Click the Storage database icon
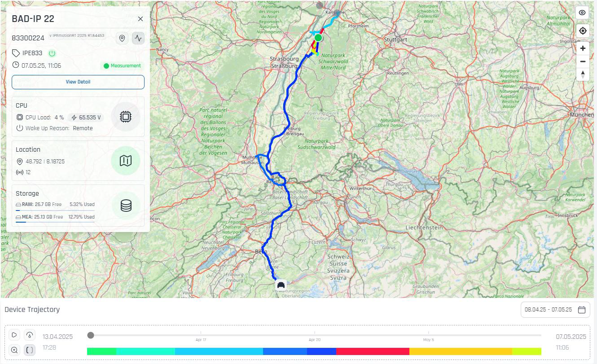597x364 pixels. (126, 205)
